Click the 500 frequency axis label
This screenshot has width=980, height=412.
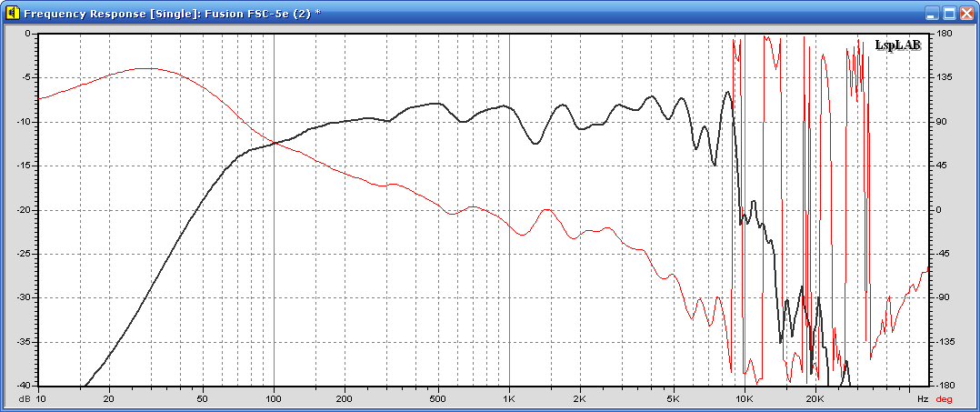pos(439,397)
